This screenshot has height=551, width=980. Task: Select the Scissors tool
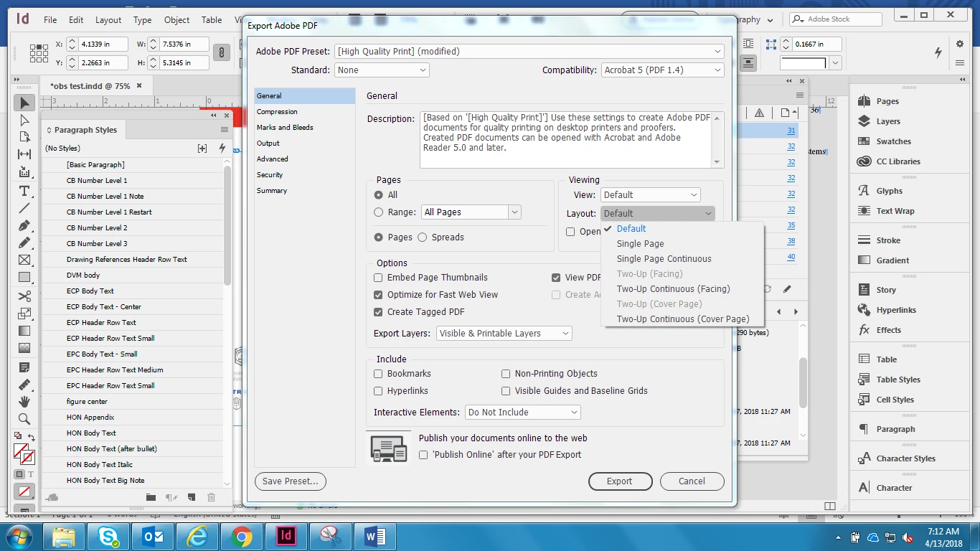click(x=24, y=296)
